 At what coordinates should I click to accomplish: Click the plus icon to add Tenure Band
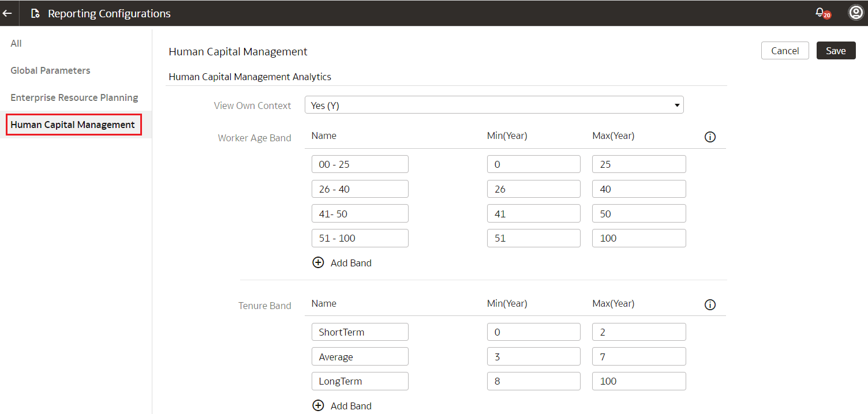click(318, 405)
